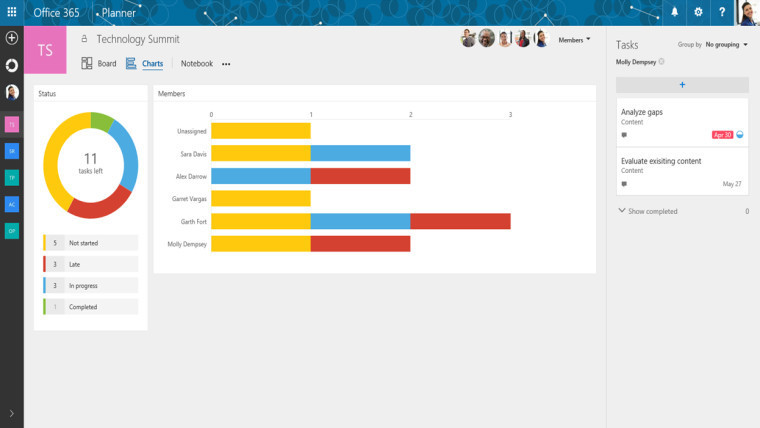Filter by Not started in the legend
Viewport: 760px width, 428px height.
pos(91,243)
